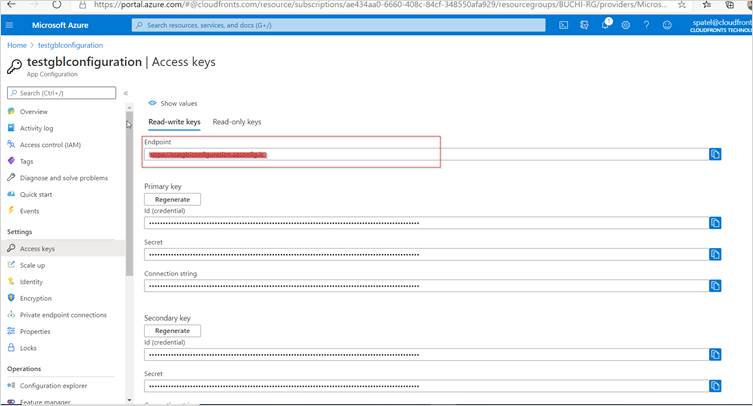Open Cloud Shell from the Azure header
The image size is (753, 406).
tap(564, 24)
